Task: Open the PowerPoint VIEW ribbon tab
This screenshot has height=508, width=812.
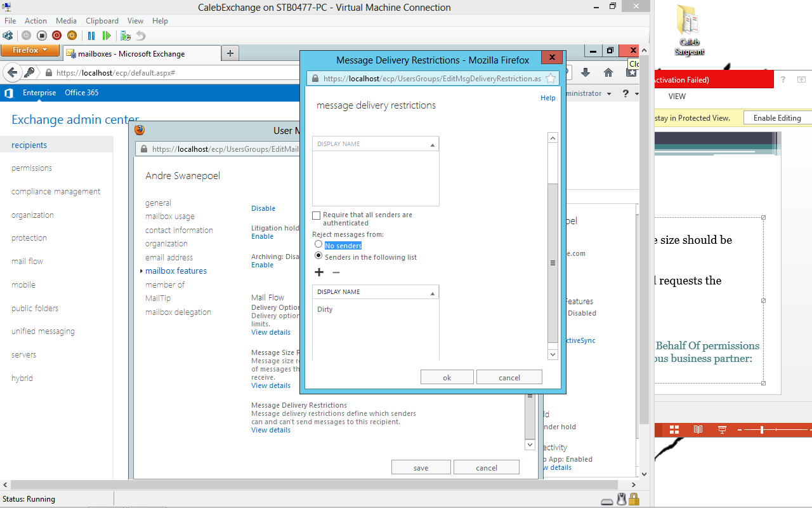Action: click(x=677, y=97)
